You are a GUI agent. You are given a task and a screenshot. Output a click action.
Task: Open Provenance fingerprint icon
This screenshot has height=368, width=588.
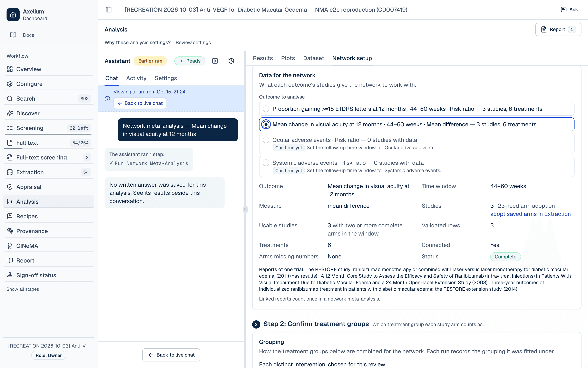click(x=10, y=231)
